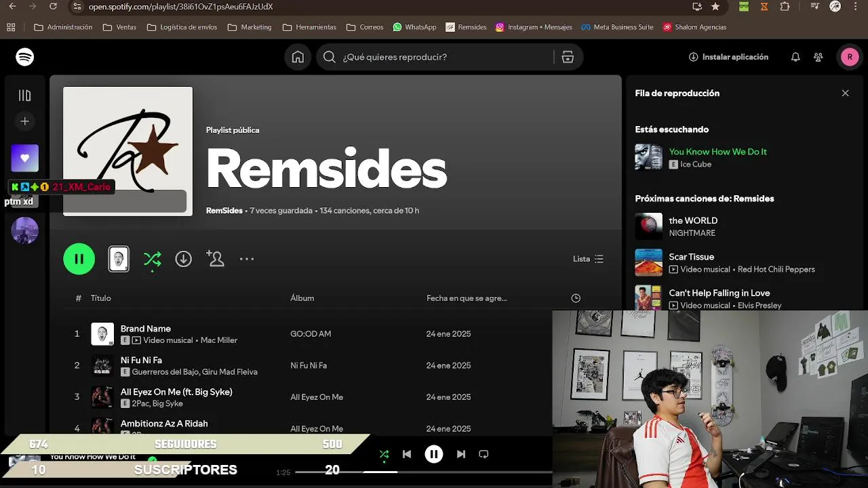Open the Logística de envíos bookmarks folder
The height and width of the screenshot is (488, 868).
(x=182, y=27)
